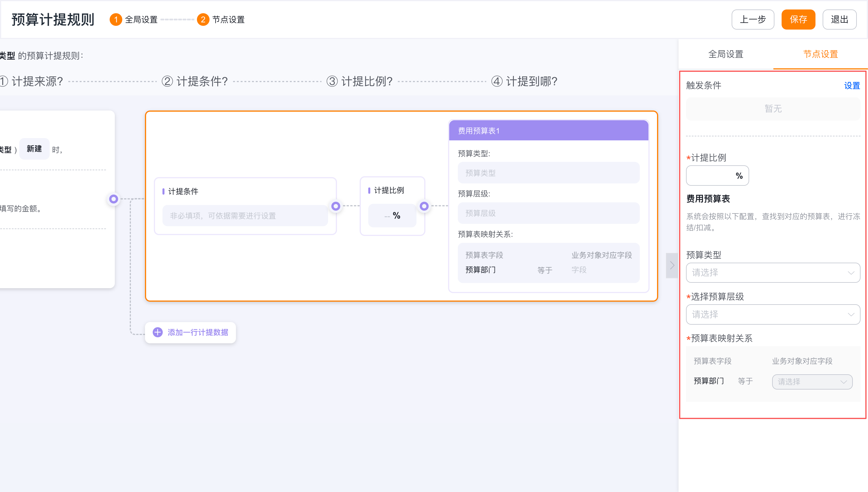Click the 字段 placeholder in card mapping row
The width and height of the screenshot is (868, 492).
click(x=579, y=270)
